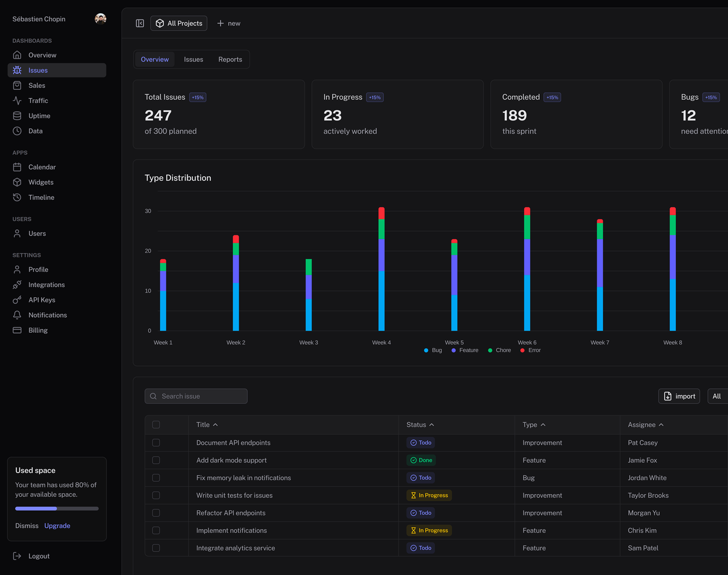Viewport: 728px width, 575px height.
Task: Open the All Projects selector
Action: click(179, 23)
